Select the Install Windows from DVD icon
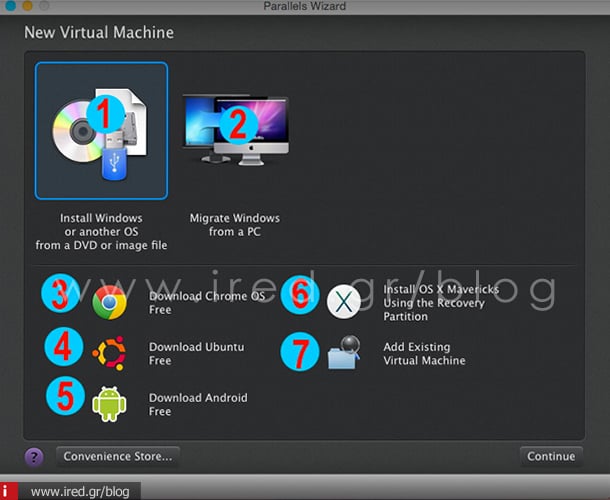The image size is (610, 500). (x=101, y=131)
